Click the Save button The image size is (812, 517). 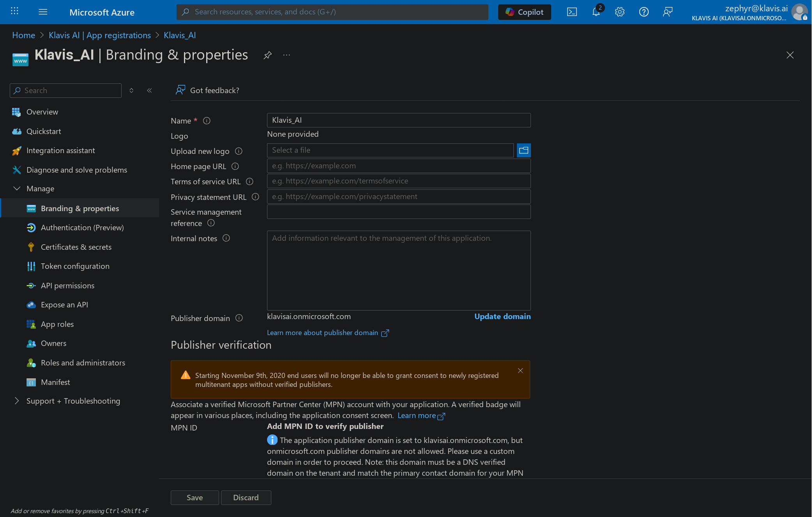(195, 498)
